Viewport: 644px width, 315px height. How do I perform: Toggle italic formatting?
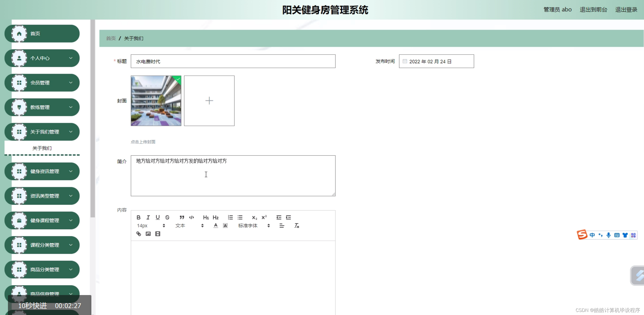coord(148,217)
